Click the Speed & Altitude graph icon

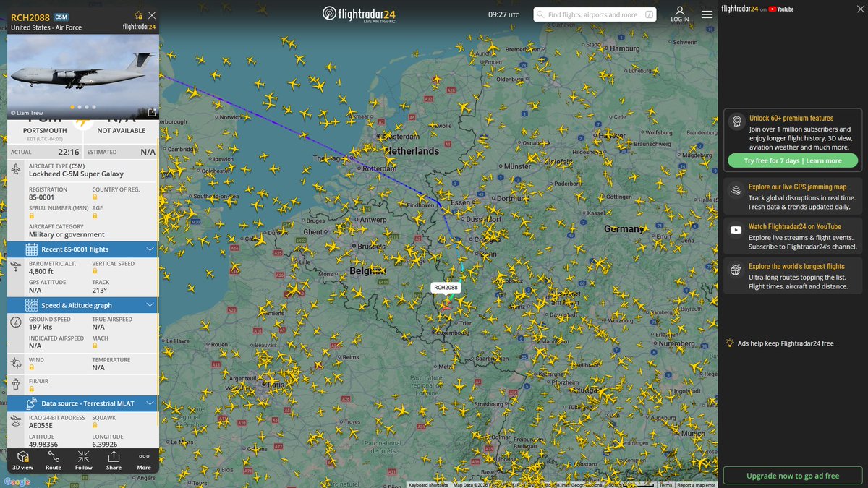pyautogui.click(x=32, y=305)
